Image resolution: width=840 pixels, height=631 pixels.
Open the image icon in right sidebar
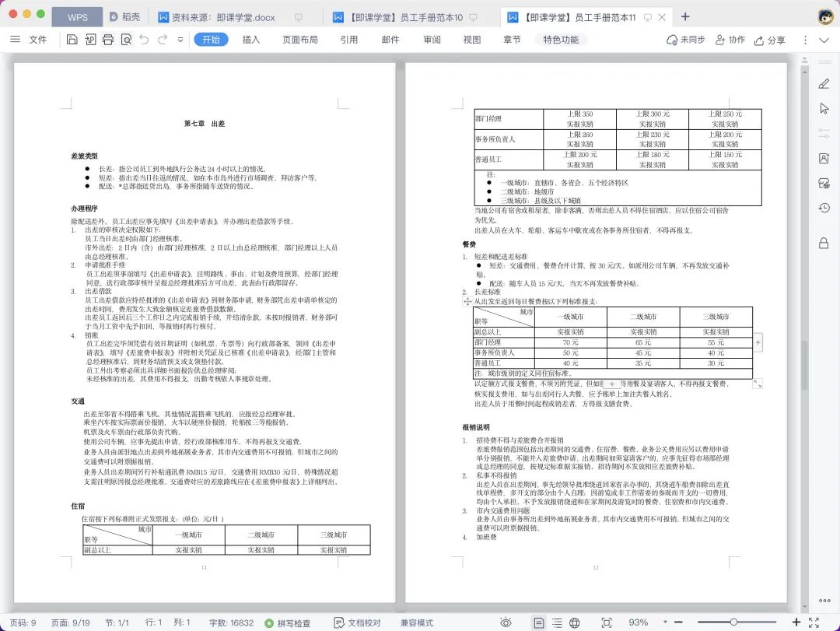point(824,184)
